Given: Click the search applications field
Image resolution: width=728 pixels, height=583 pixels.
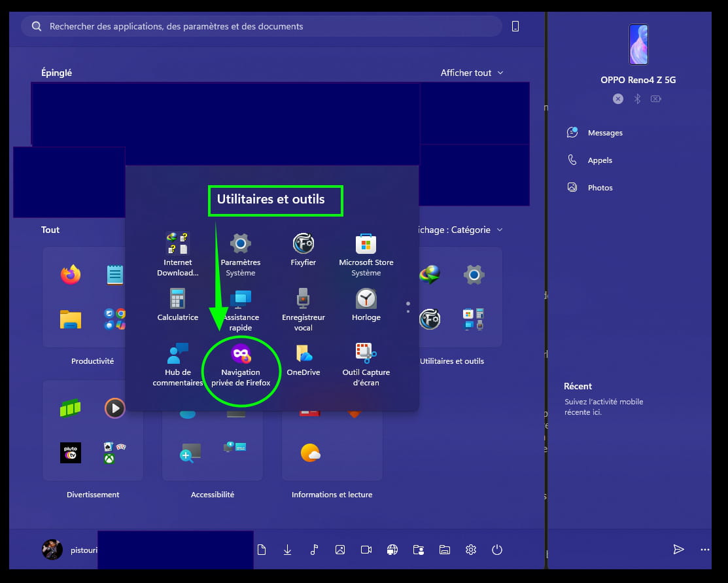Looking at the screenshot, I should click(262, 27).
